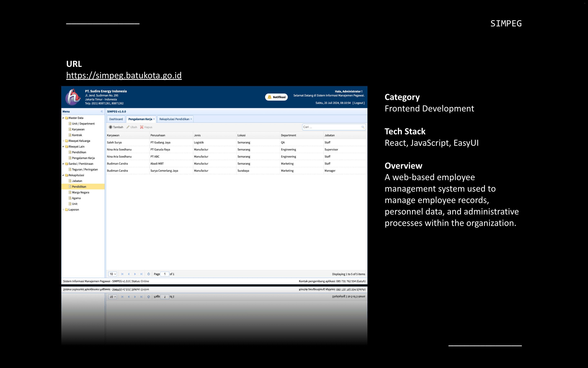Image resolution: width=588 pixels, height=368 pixels.
Task: Open Karyawan in the menu tree
Action: (x=78, y=129)
